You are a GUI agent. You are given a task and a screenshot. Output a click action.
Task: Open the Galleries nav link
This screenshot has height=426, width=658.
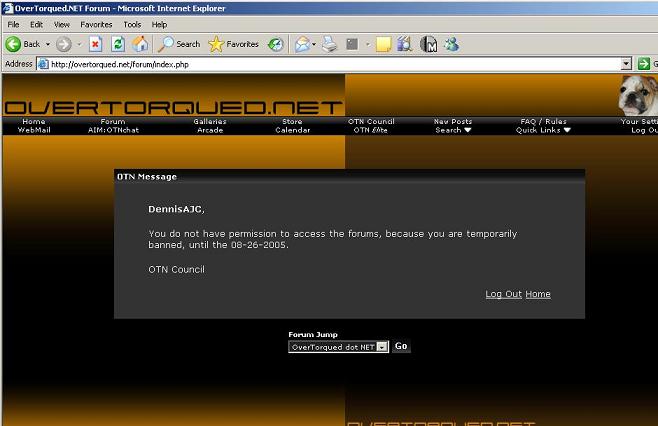(x=210, y=121)
